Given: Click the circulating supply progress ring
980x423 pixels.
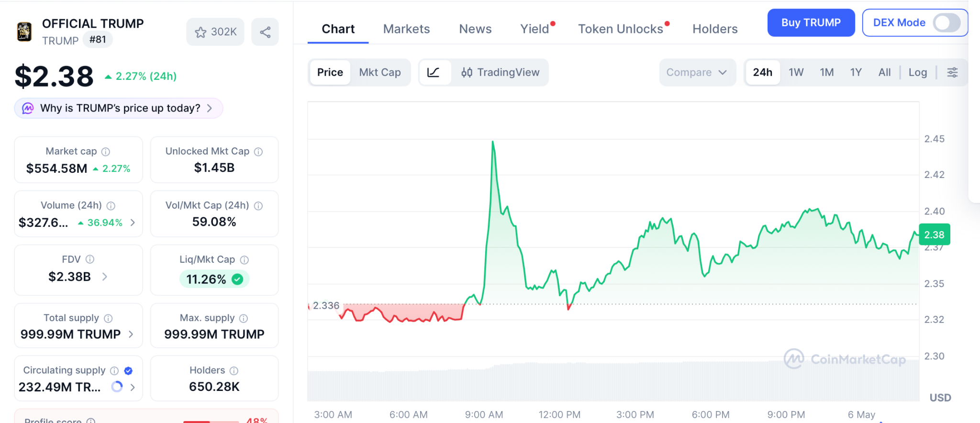Looking at the screenshot, I should click(x=117, y=387).
